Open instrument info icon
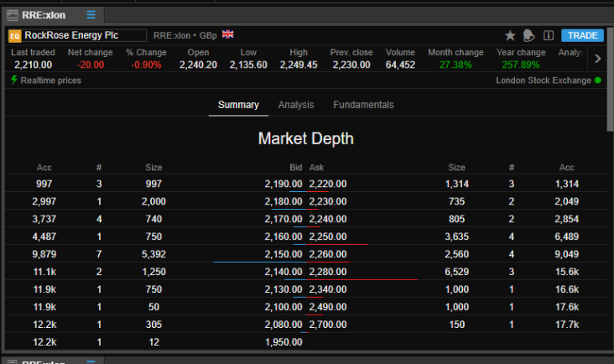This screenshot has width=614, height=364. tap(549, 35)
